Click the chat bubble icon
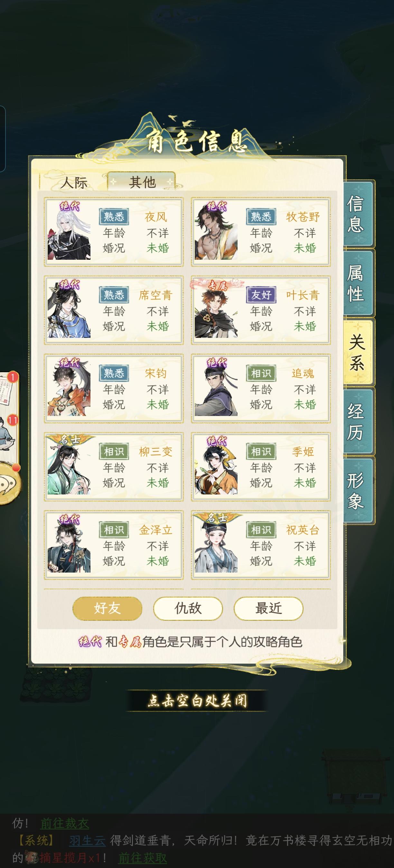 coord(8,484)
